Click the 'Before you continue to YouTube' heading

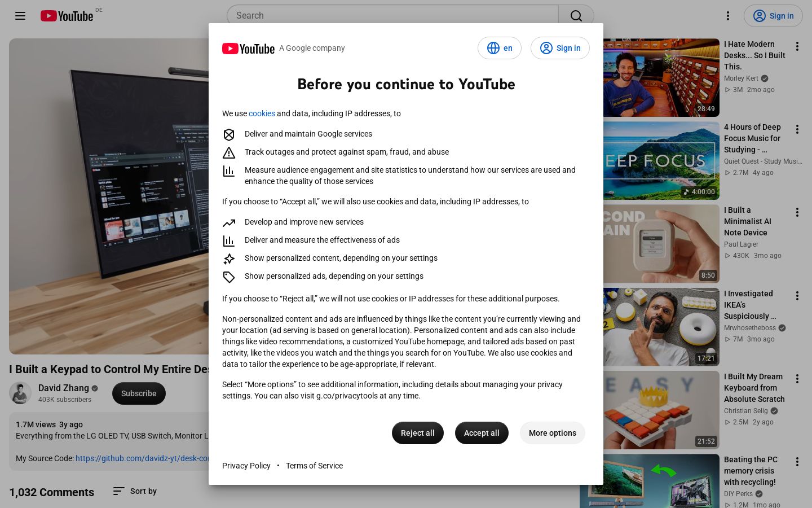click(x=406, y=84)
